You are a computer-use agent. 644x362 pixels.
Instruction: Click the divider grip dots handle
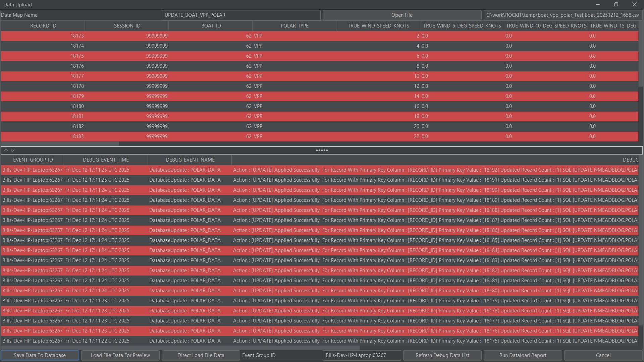(x=322, y=150)
